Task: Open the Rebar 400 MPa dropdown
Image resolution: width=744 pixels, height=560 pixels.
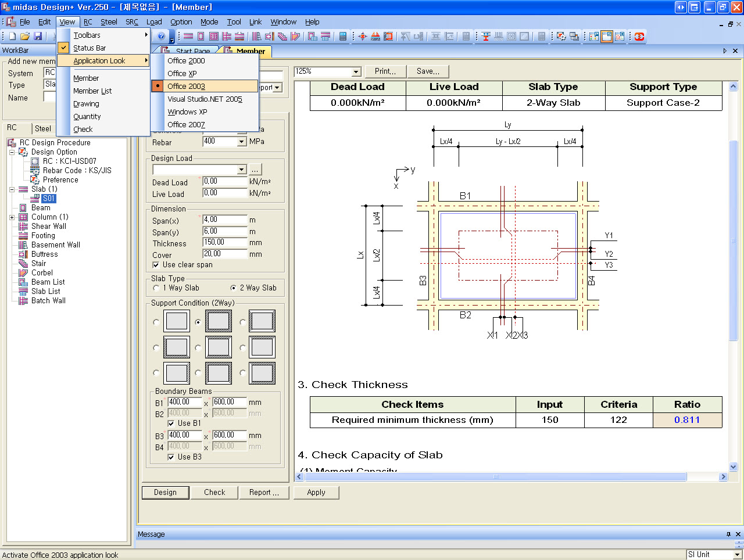Action: (242, 142)
